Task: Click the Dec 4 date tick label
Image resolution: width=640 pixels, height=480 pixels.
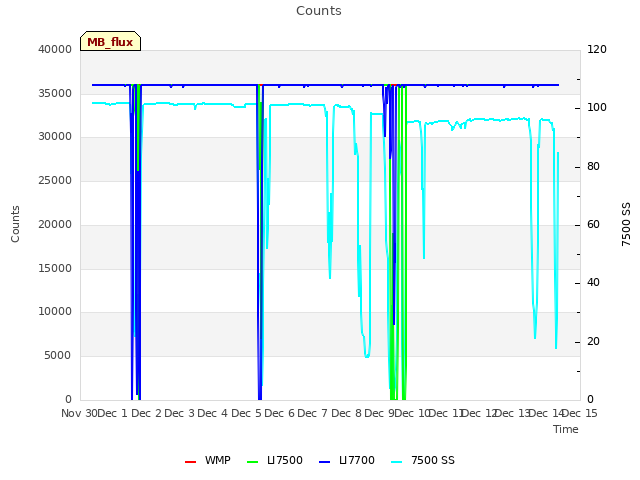Action: [x=213, y=413]
